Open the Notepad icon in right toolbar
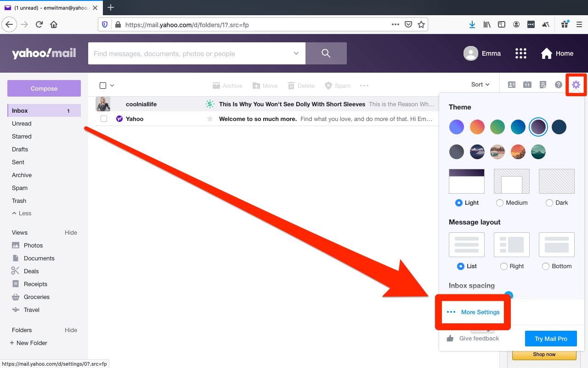 point(543,85)
